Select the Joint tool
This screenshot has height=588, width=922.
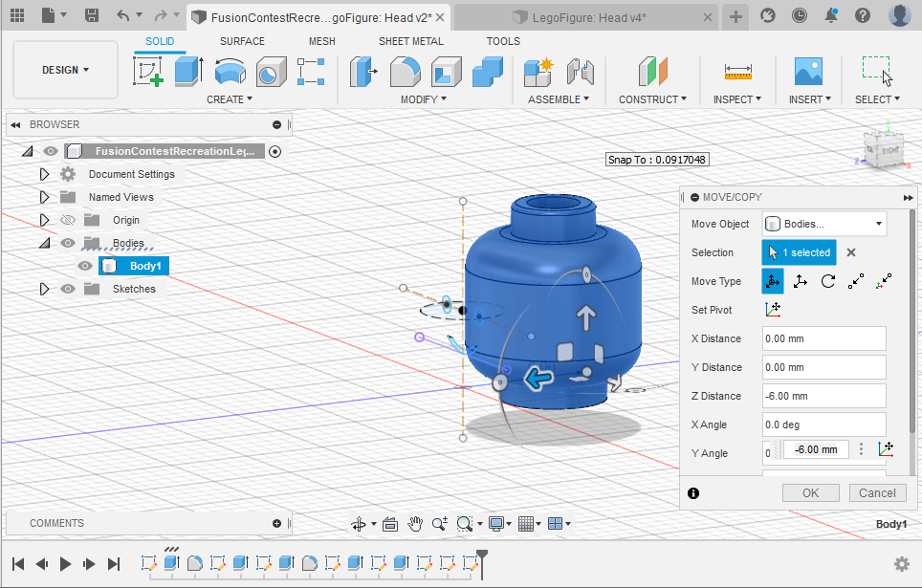click(x=581, y=72)
